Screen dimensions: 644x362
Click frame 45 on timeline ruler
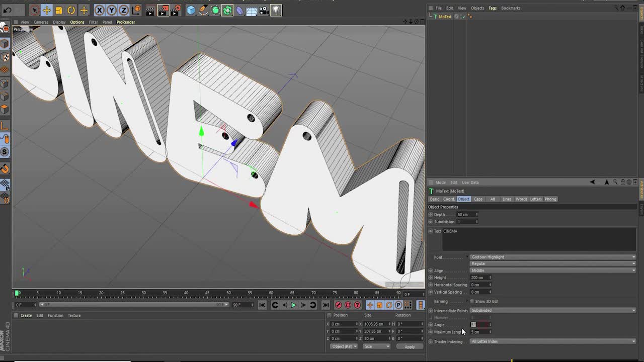[x=207, y=293]
